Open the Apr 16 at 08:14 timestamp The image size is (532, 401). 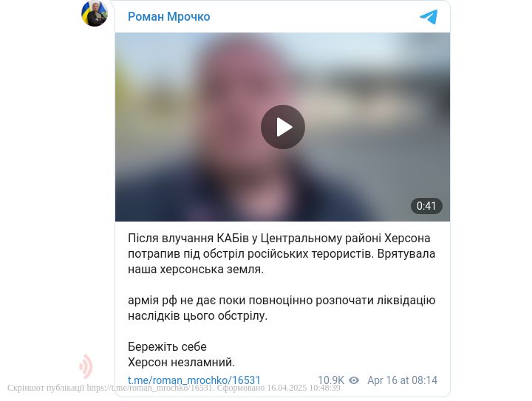403,380
